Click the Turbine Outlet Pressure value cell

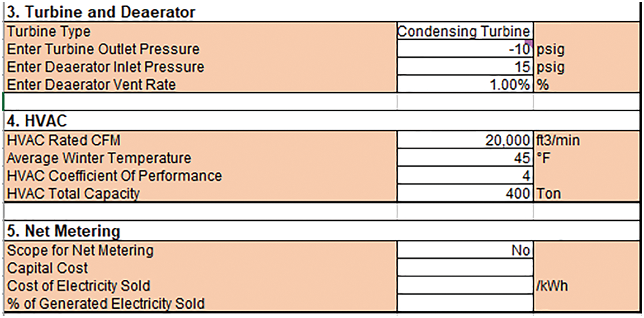[465, 50]
